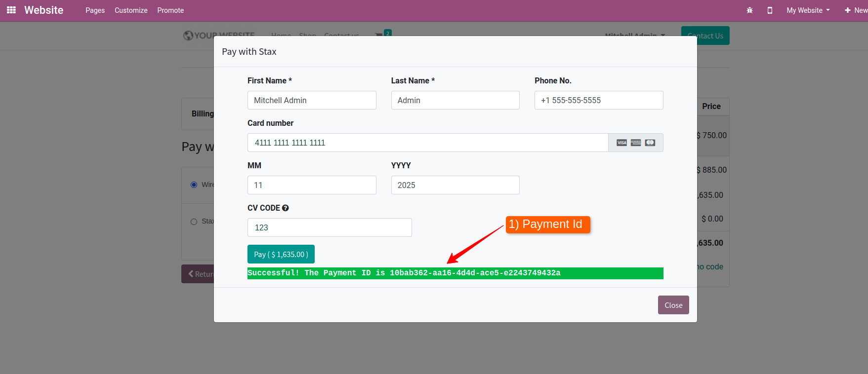868x374 pixels.
Task: Close the Pay with Stax dialog
Action: [673, 305]
